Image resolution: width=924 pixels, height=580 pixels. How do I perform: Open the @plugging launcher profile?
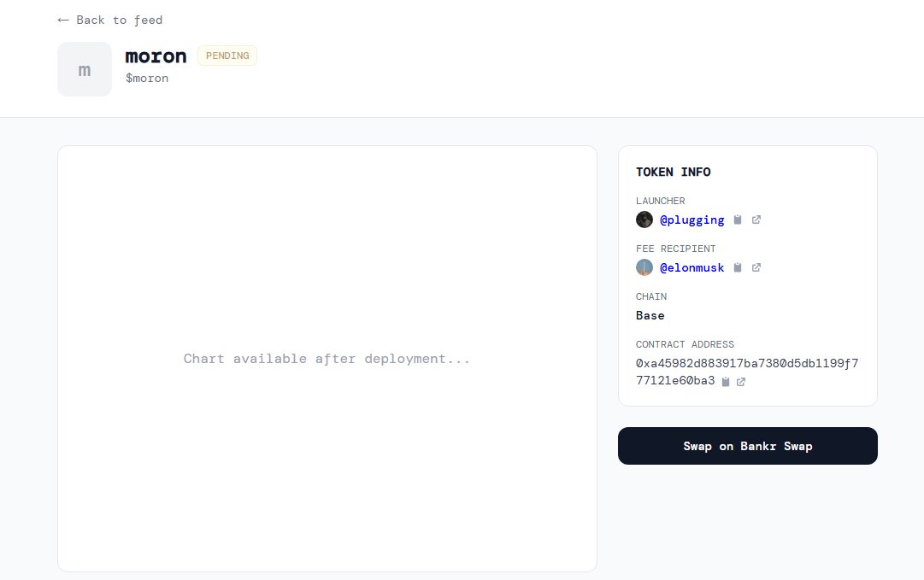pyautogui.click(x=692, y=220)
